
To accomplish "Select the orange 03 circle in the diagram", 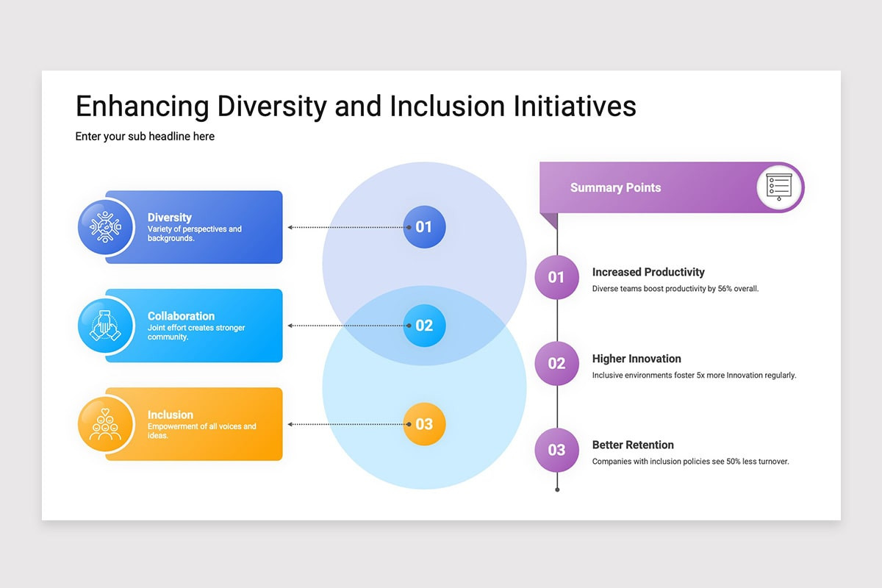I will (x=424, y=424).
